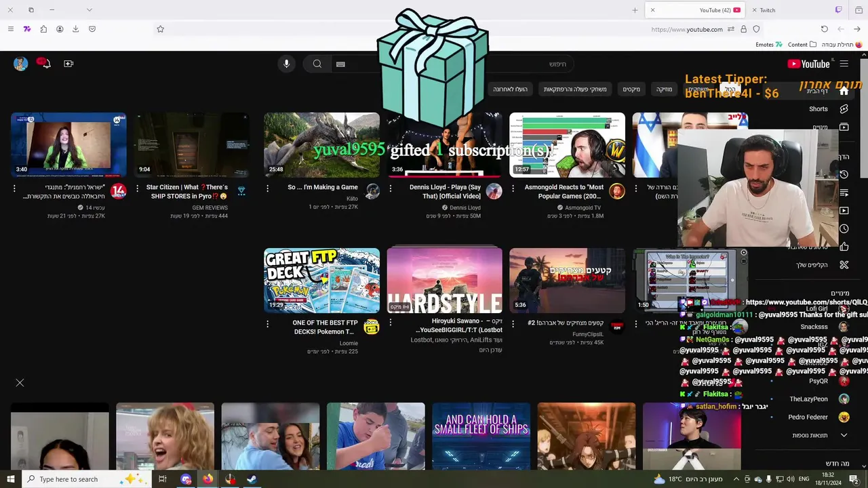Open TheLazyPeon subscription
This screenshot has width=868, height=488.
(818, 399)
